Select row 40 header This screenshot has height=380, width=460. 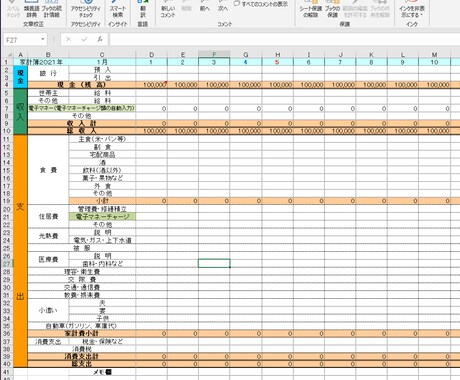point(7,364)
